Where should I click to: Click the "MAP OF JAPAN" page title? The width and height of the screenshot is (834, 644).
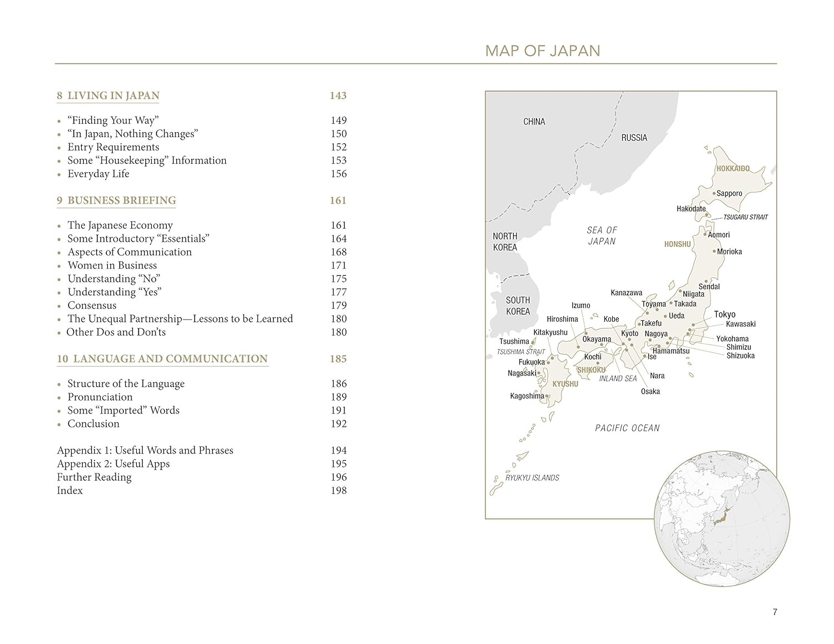(542, 51)
